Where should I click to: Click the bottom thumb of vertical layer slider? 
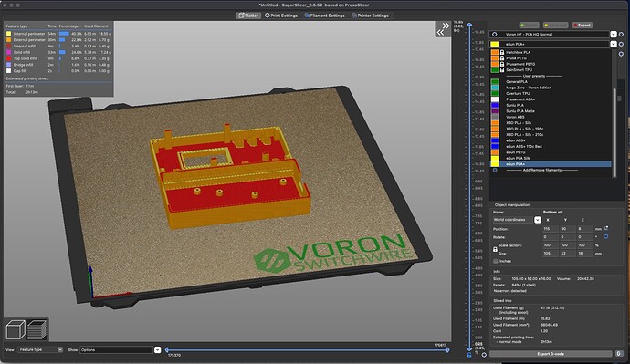tap(469, 349)
